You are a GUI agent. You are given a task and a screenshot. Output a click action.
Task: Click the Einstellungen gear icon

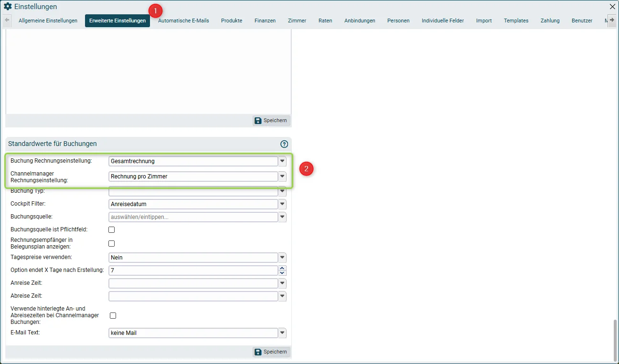[x=8, y=7]
